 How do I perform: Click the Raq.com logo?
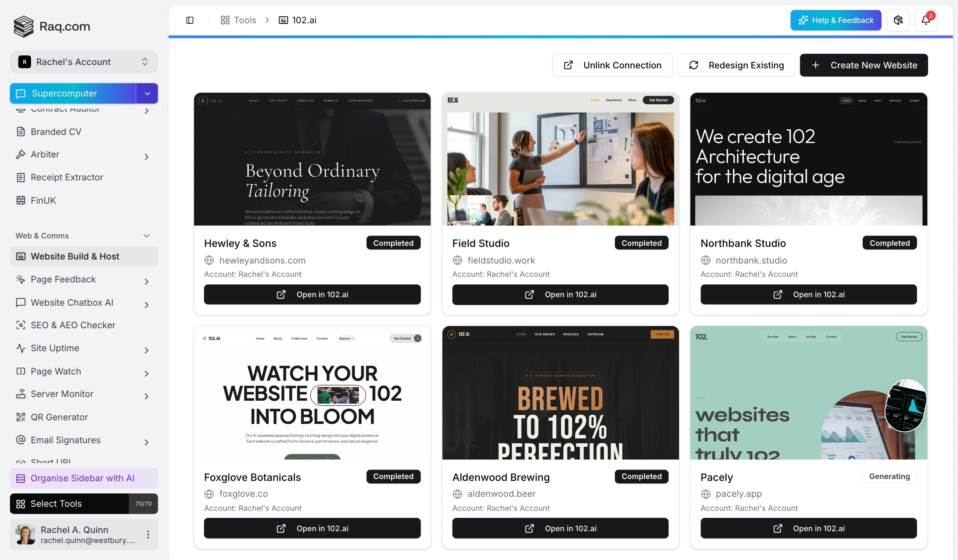(52, 26)
